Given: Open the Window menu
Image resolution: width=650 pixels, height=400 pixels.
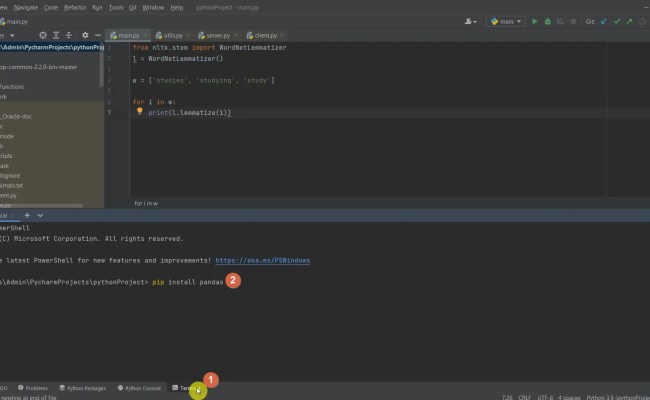Looking at the screenshot, I should tap(153, 7).
